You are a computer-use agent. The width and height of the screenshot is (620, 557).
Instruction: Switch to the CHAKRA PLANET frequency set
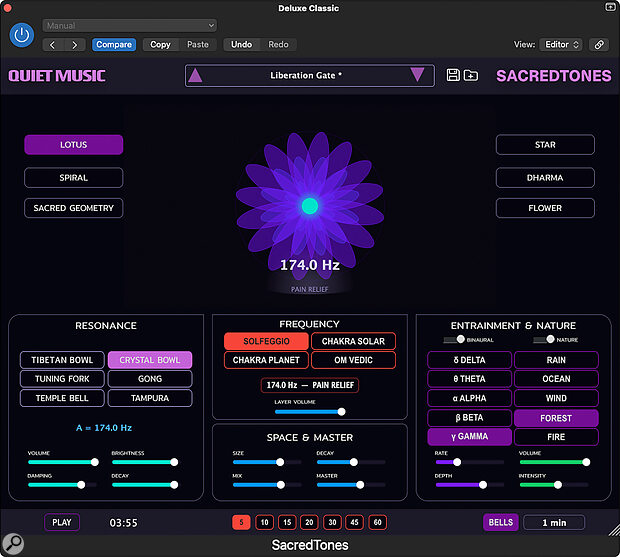(x=266, y=360)
